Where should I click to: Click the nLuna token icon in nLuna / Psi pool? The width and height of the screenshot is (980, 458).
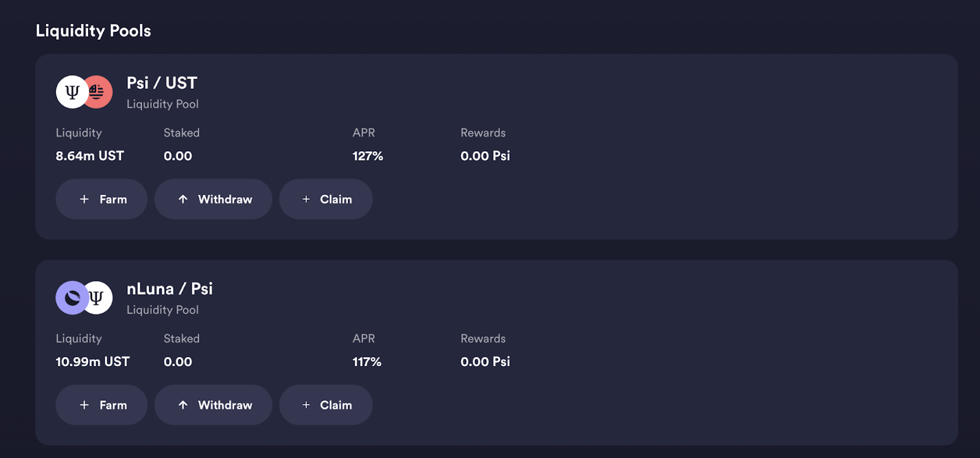coord(71,298)
